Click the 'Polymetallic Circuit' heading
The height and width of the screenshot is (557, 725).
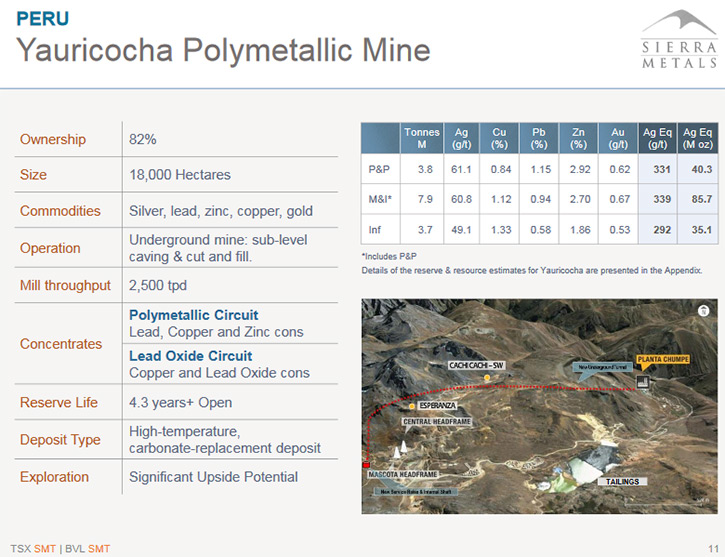tap(194, 315)
